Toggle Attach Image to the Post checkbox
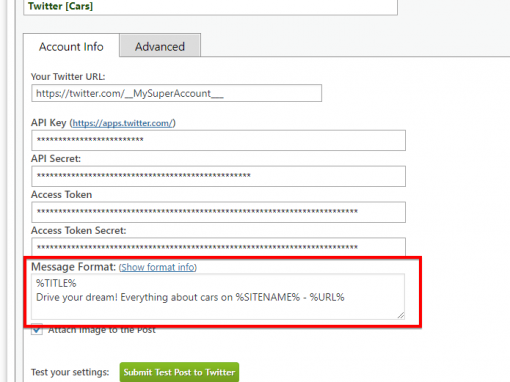The height and width of the screenshot is (382, 510). (37, 330)
